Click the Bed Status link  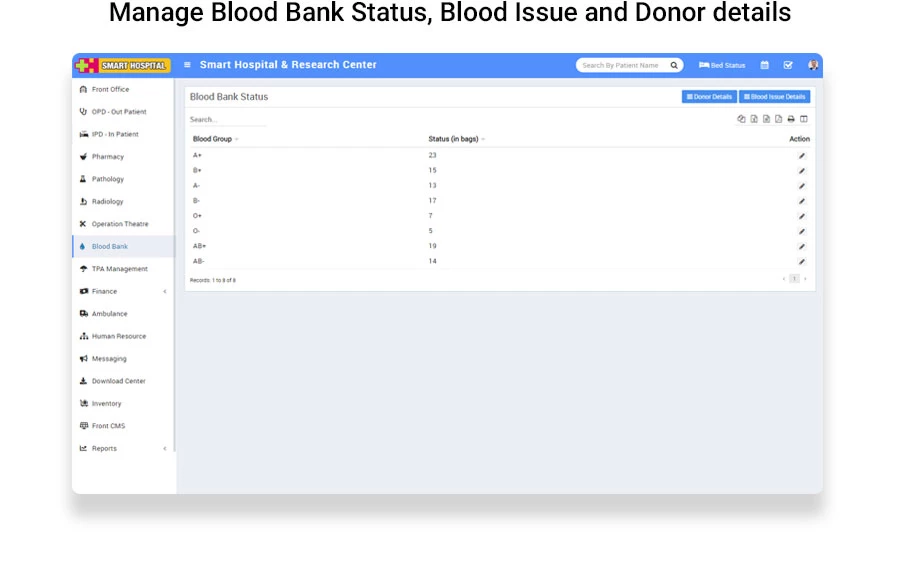click(722, 65)
